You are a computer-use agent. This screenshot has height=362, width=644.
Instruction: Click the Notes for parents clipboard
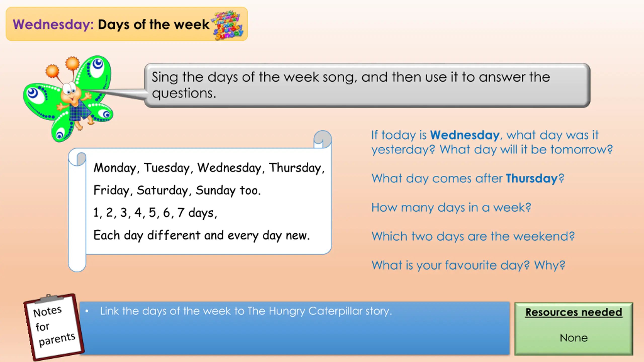(54, 327)
